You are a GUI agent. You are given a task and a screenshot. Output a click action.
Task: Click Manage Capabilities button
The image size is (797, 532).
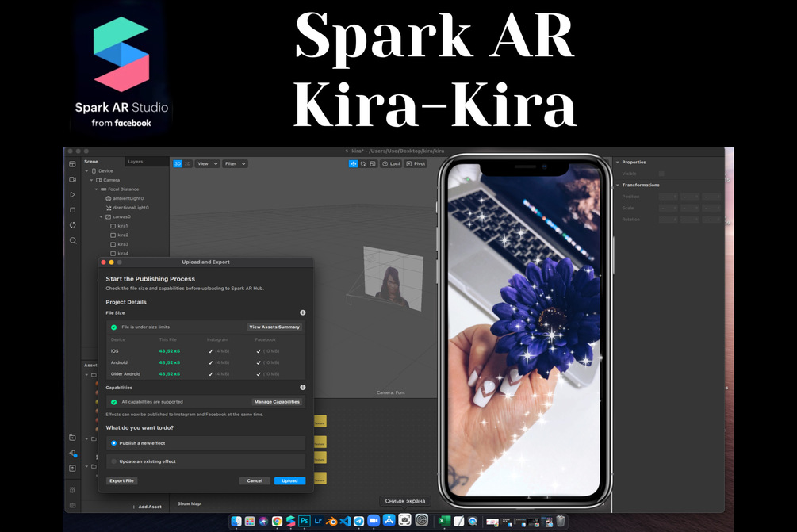(277, 401)
